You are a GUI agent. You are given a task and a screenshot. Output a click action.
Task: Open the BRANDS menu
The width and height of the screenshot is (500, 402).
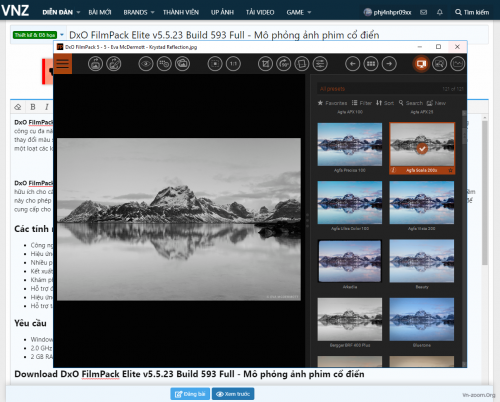click(x=135, y=12)
